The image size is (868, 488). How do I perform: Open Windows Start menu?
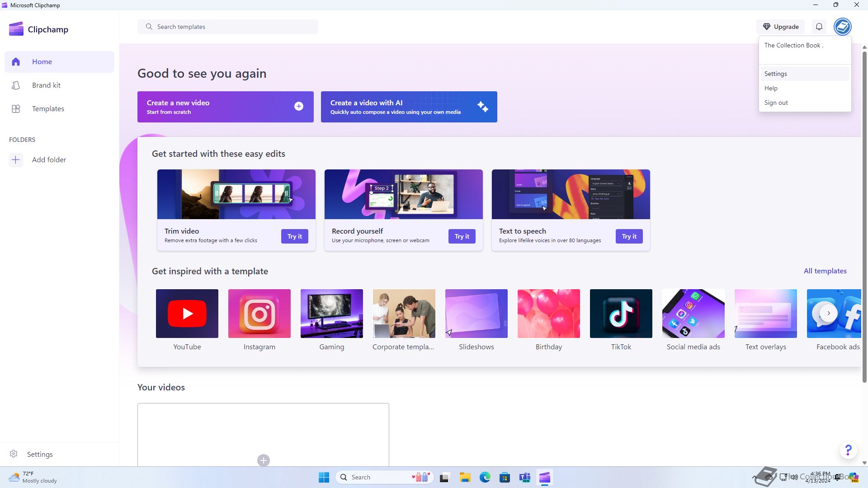coord(324,477)
